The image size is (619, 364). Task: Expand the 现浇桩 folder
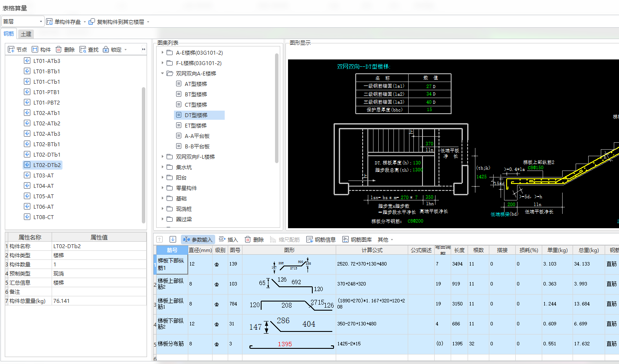(162, 209)
